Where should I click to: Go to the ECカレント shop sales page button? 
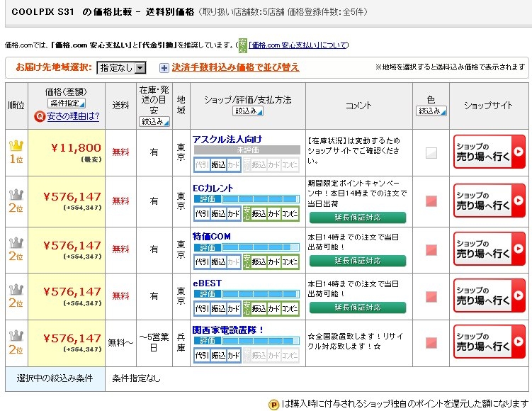tap(489, 201)
